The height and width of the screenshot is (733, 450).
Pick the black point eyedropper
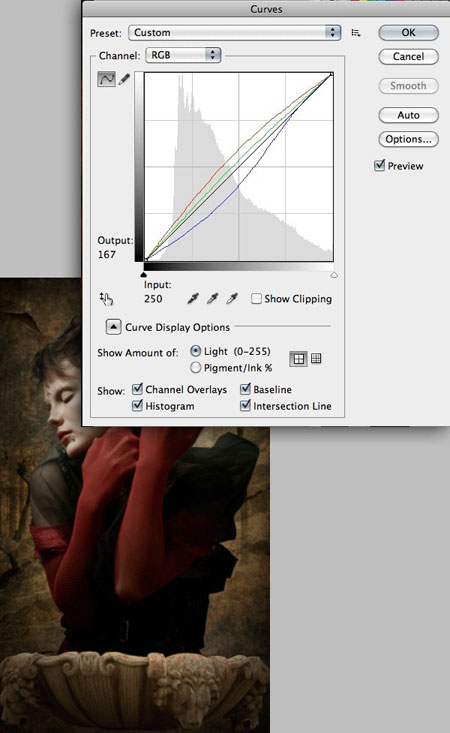pyautogui.click(x=193, y=298)
